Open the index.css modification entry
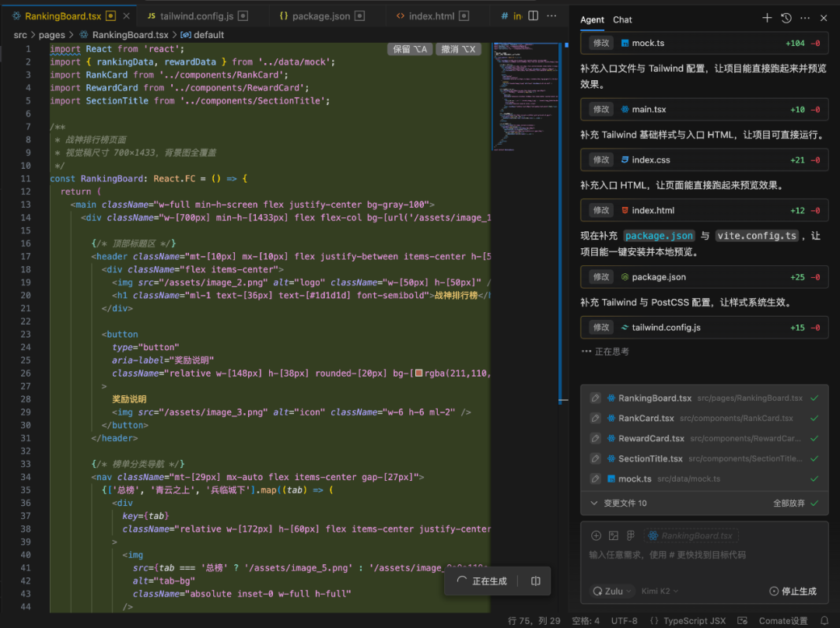Image resolution: width=840 pixels, height=628 pixels. click(704, 160)
